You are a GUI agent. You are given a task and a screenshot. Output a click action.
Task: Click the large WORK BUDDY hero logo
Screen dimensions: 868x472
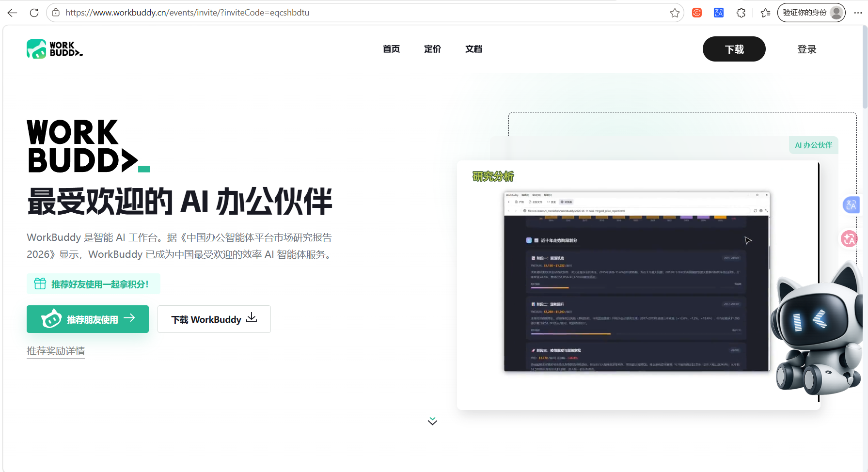point(89,146)
